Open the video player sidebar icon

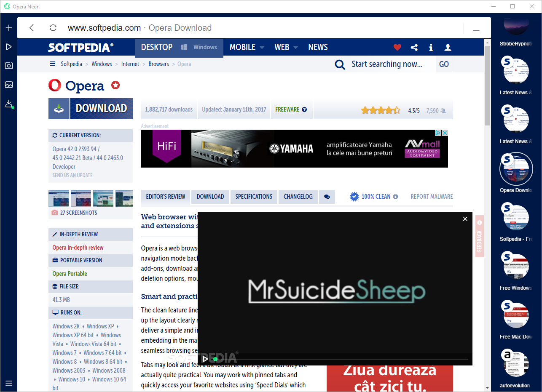[9, 47]
